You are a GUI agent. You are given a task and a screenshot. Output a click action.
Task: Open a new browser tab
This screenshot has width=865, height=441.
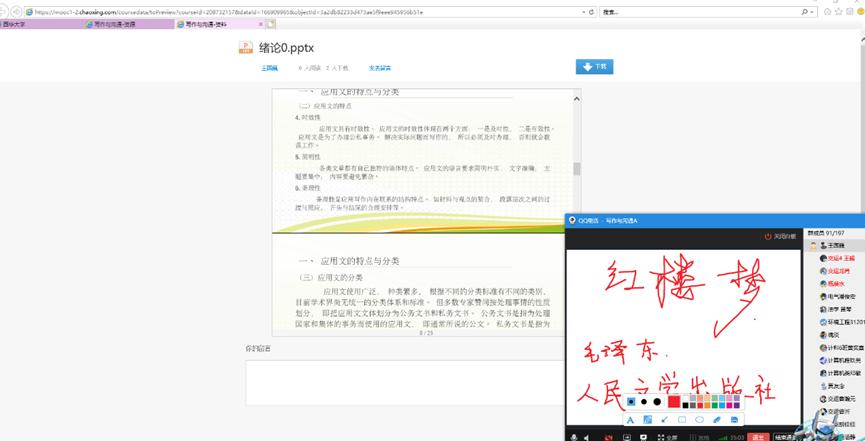tap(271, 24)
